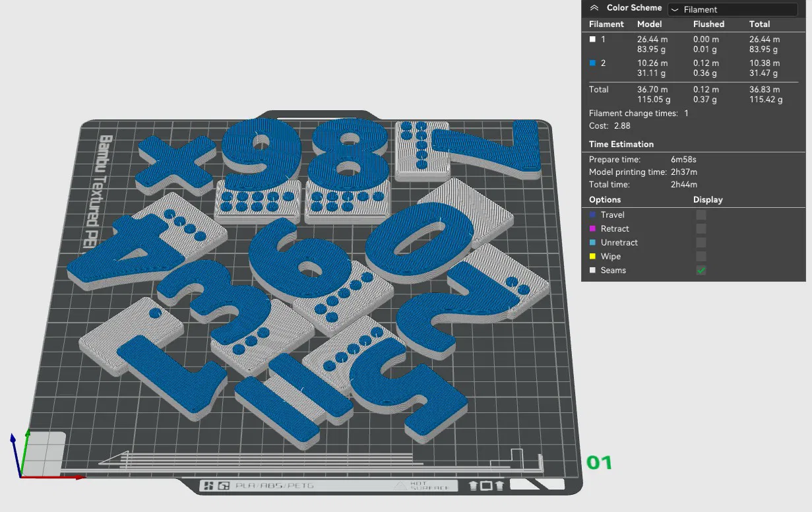This screenshot has width=812, height=512.
Task: Click the 83.95 g model weight value
Action: pyautogui.click(x=652, y=49)
